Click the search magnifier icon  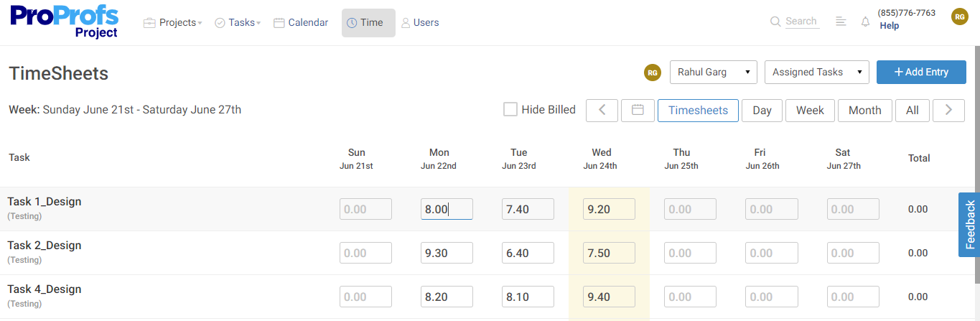point(775,22)
